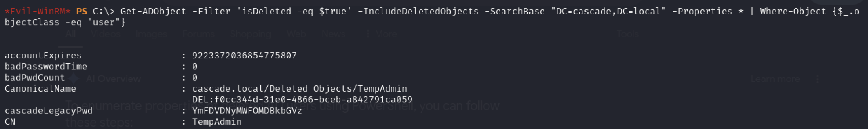
Task: Follow the Learn more link
Action: (x=775, y=79)
